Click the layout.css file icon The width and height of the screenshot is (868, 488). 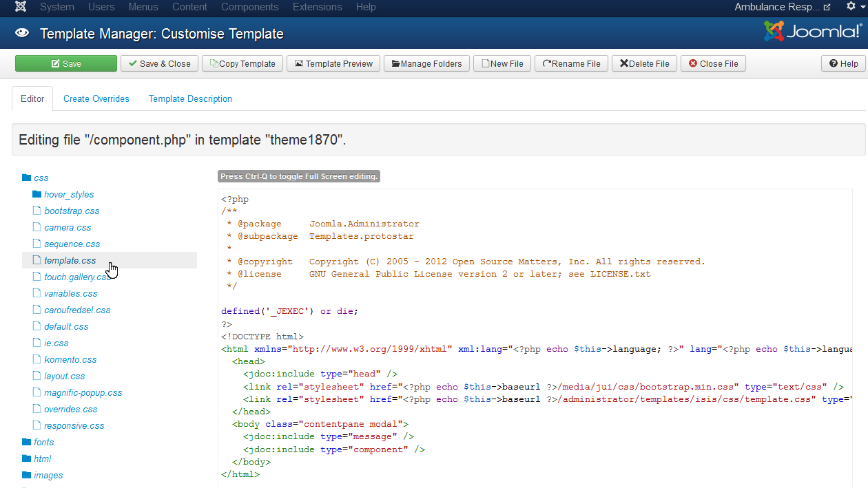pyautogui.click(x=37, y=376)
